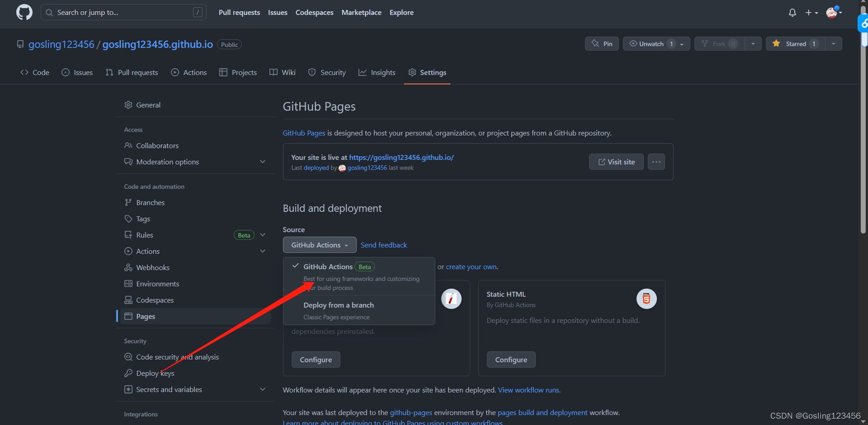Click the Environments server icon
The width and height of the screenshot is (868, 425).
pyautogui.click(x=128, y=284)
